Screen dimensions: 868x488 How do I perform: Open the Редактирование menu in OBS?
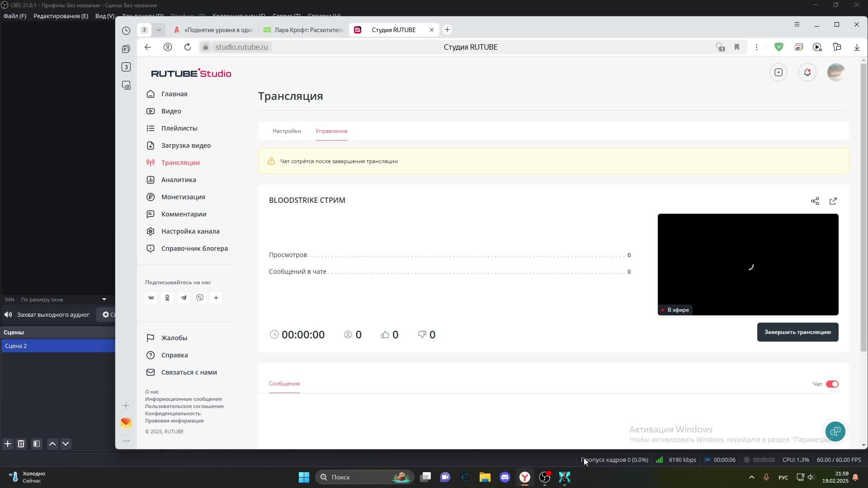pos(61,16)
